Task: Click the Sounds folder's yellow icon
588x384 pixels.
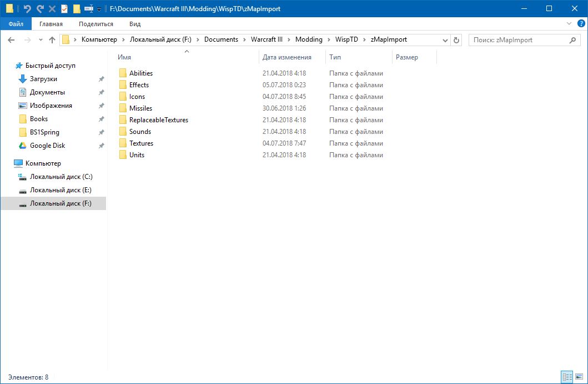Action: [123, 131]
